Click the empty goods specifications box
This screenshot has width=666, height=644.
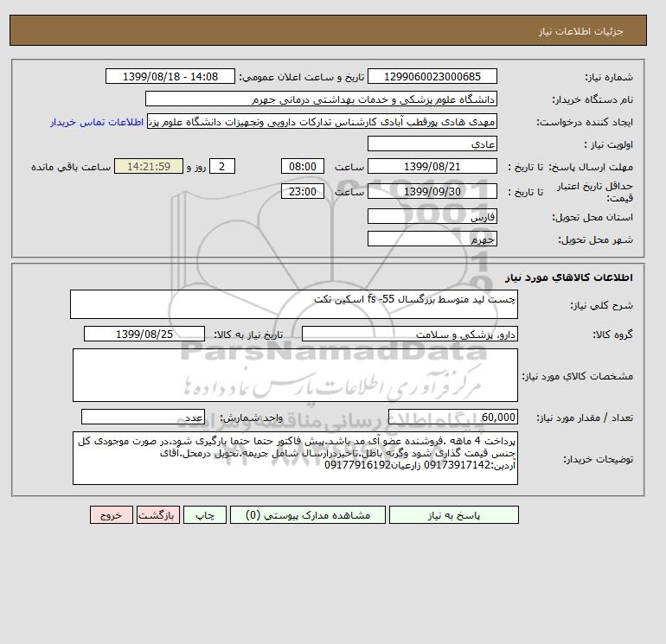coord(295,375)
